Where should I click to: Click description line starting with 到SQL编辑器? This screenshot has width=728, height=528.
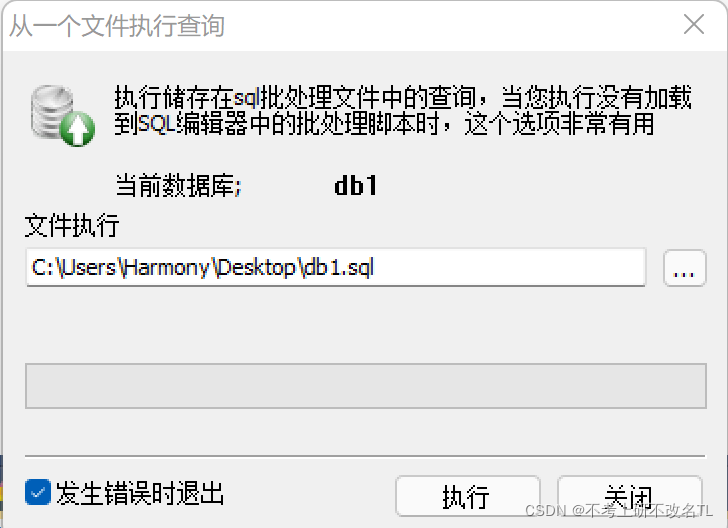(x=384, y=124)
